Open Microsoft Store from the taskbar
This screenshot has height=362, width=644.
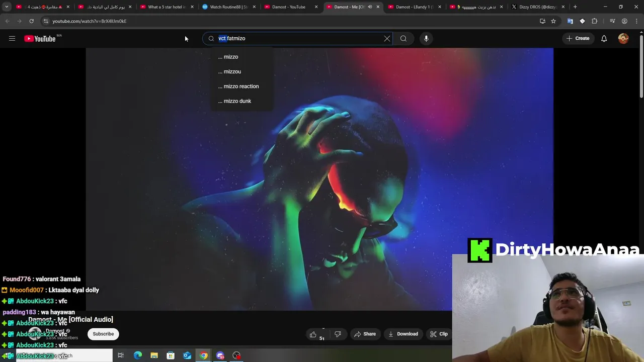(x=171, y=355)
